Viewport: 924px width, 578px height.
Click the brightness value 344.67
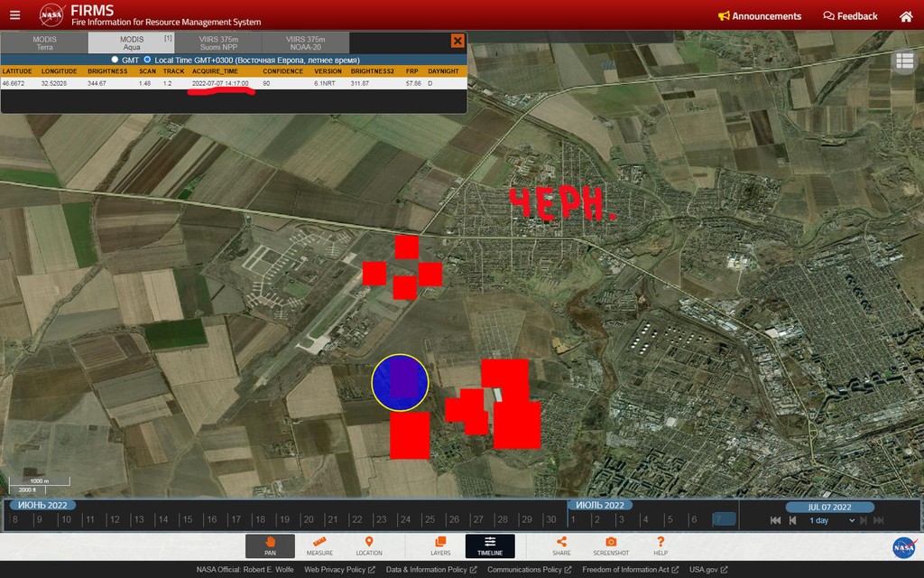tap(97, 84)
